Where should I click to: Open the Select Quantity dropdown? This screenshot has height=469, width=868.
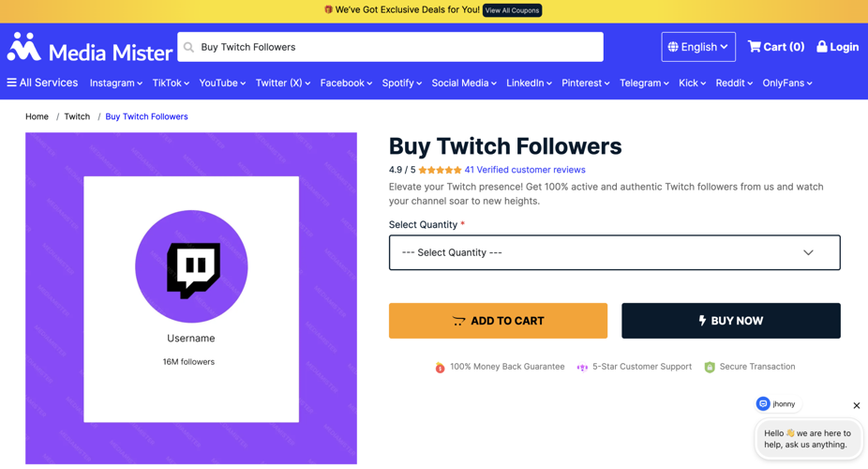pyautogui.click(x=615, y=252)
